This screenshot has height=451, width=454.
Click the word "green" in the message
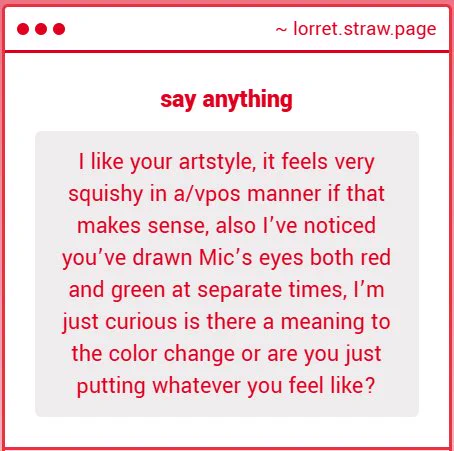[138, 291]
